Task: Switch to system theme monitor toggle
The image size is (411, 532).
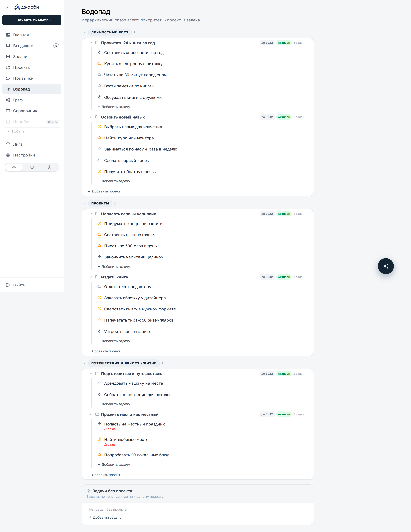Action: point(32,167)
